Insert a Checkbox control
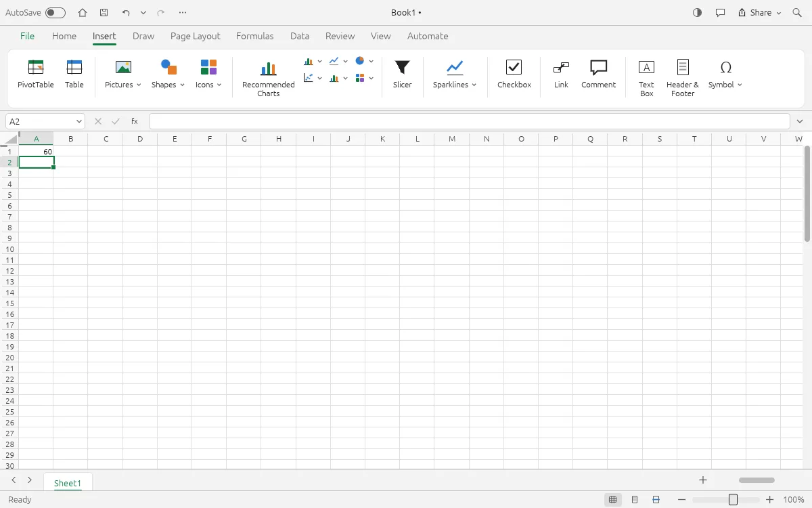Image resolution: width=812 pixels, height=508 pixels. click(514, 75)
